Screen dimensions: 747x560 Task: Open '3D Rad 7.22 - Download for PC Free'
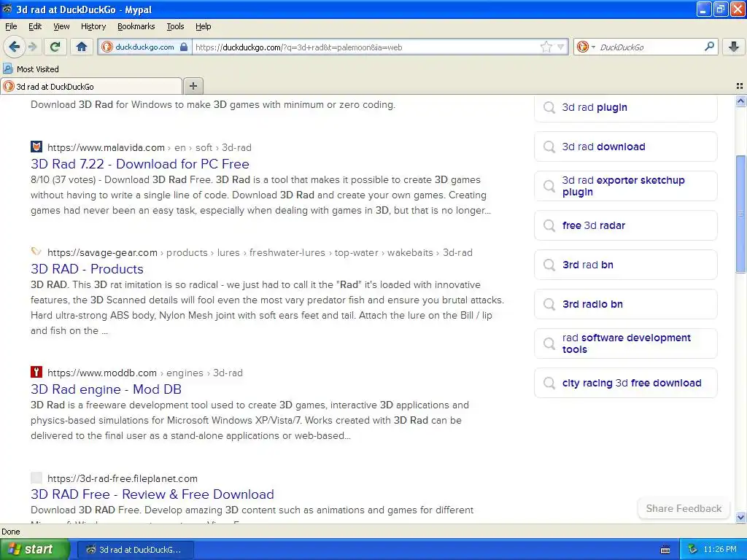[x=139, y=164]
